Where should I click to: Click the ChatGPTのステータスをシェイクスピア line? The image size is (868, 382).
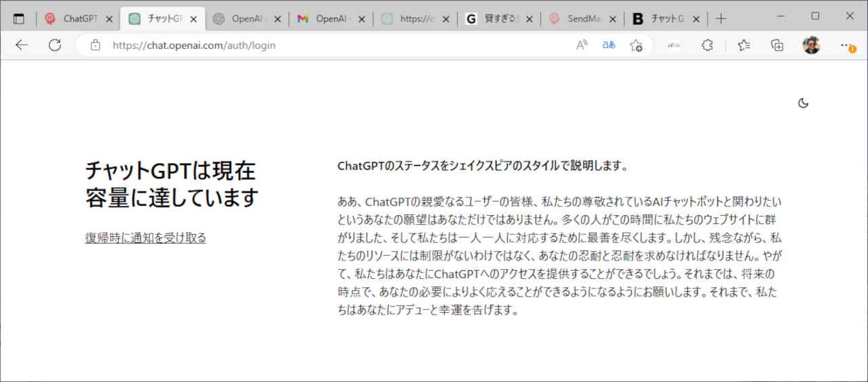483,166
